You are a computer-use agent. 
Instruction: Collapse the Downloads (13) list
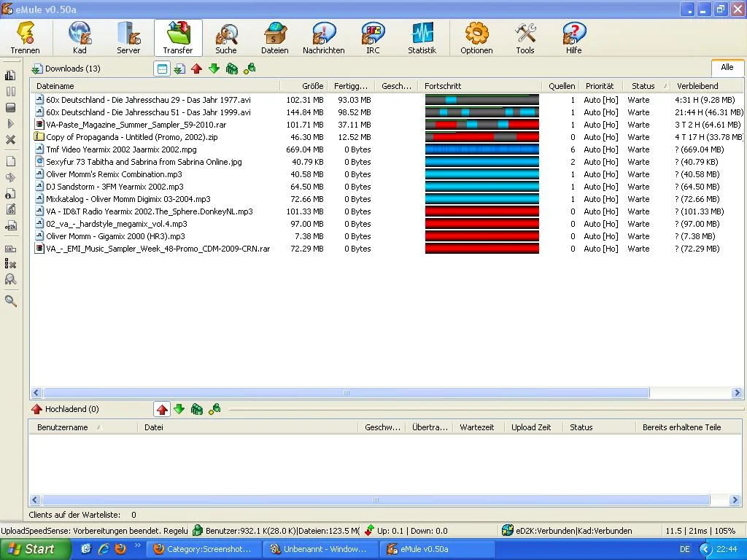coord(36,68)
